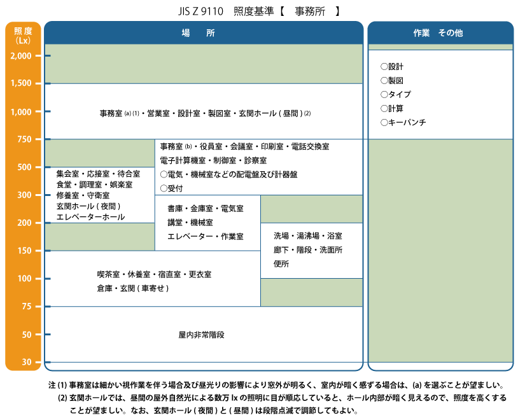Click the 洗場・湯沸場・浴室 line
The width and height of the screenshot is (518, 420).
point(308,236)
